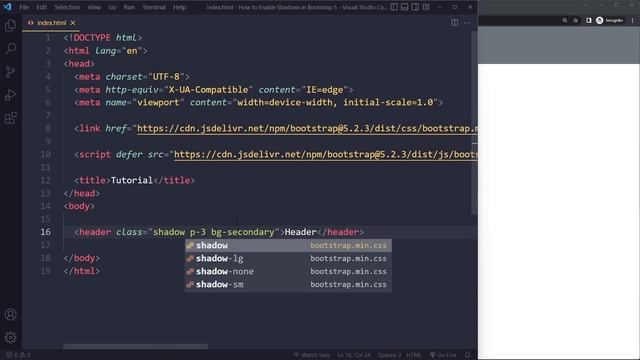Toggle panel layout icon in title bar
This screenshot has height=360, width=640.
point(404,7)
